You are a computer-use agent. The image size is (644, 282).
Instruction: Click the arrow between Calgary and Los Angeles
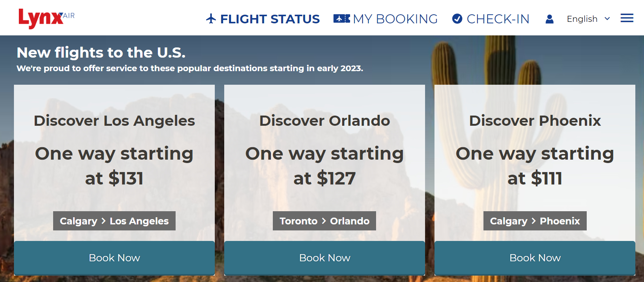[104, 221]
